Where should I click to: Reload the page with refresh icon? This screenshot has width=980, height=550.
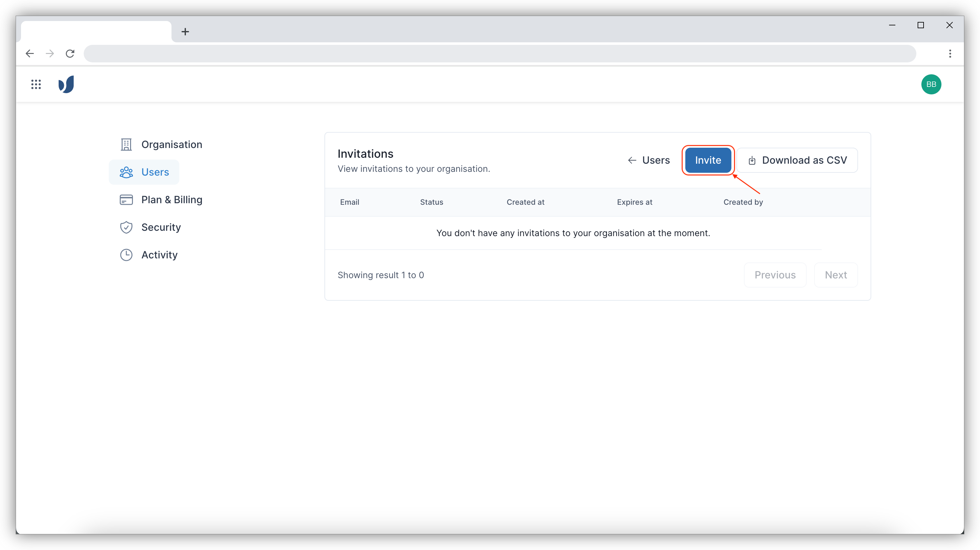(70, 54)
